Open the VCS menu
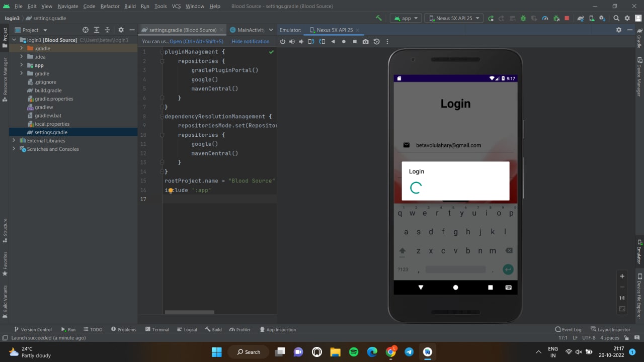 click(x=176, y=6)
